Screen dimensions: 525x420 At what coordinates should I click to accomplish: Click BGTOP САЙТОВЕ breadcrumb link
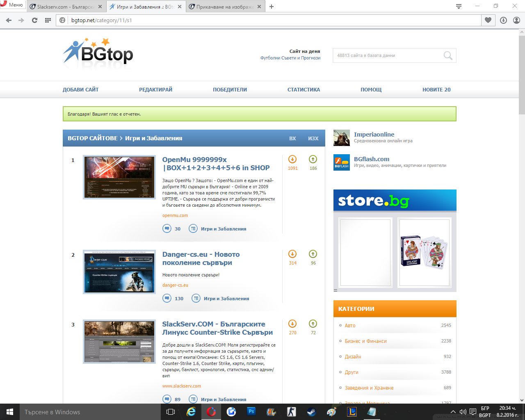click(x=93, y=138)
